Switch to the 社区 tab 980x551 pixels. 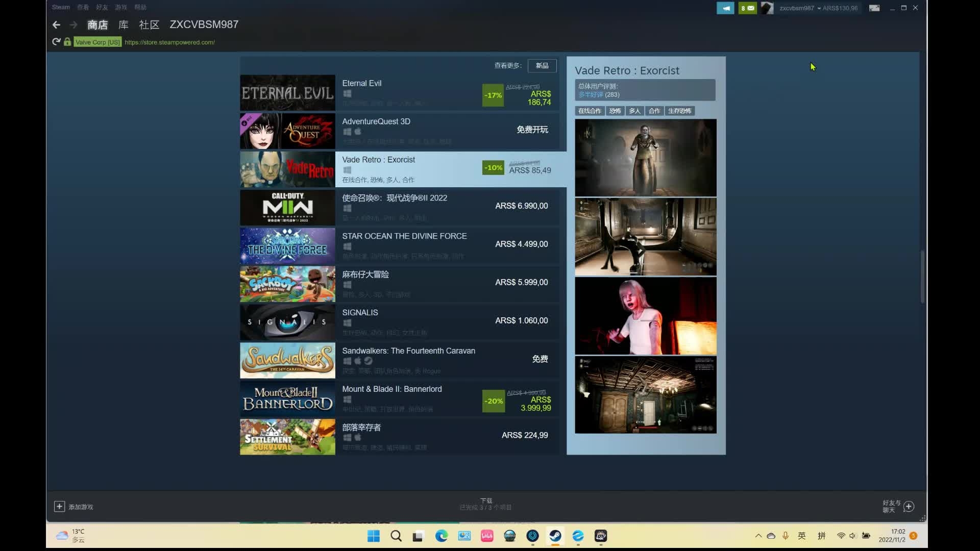coord(149,24)
